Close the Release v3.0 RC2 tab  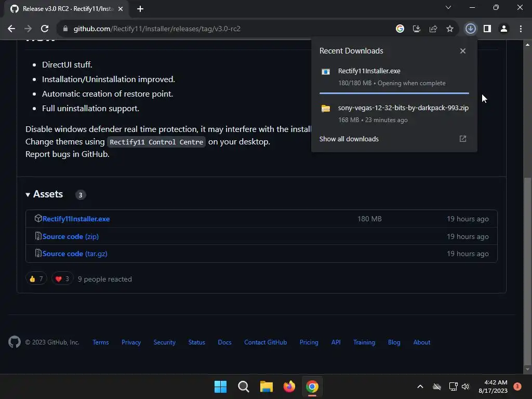121,9
